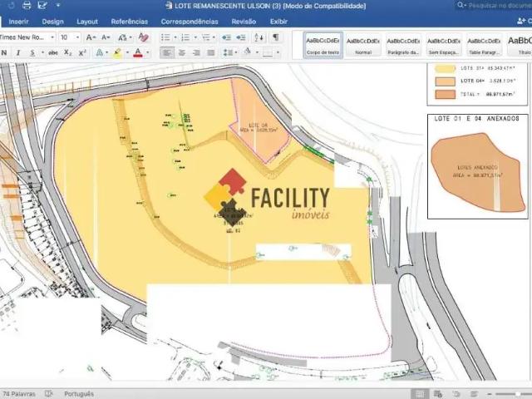Image resolution: width=532 pixels, height=399 pixels.
Task: Click the shading paint bucket icon
Action: point(248,52)
